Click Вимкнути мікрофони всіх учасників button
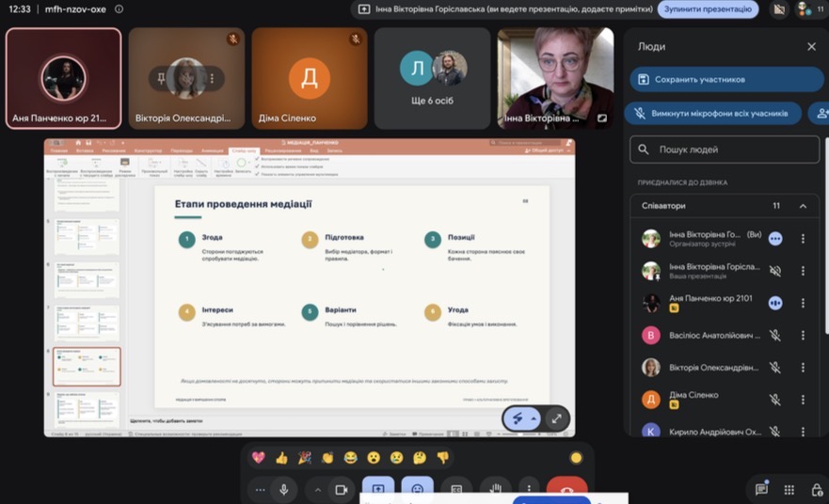Viewport: 829px width, 504px height. [712, 114]
